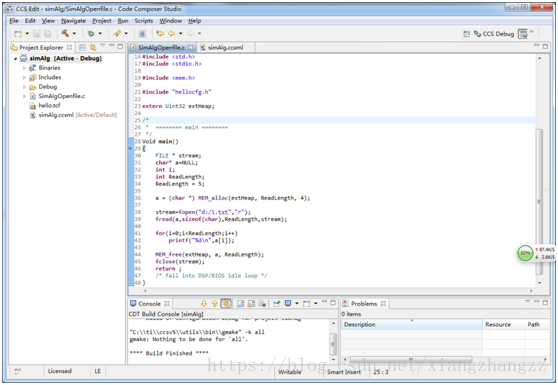Click the Open Perspective icon
This screenshot has width=558, height=385.
(x=466, y=34)
